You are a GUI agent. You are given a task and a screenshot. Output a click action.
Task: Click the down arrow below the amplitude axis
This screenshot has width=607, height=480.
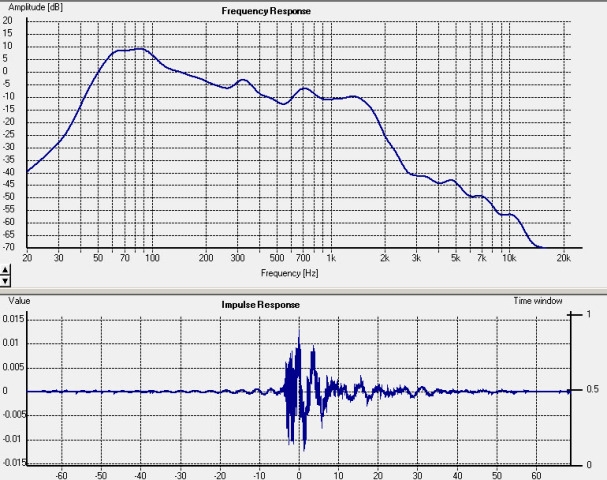pyautogui.click(x=5, y=281)
